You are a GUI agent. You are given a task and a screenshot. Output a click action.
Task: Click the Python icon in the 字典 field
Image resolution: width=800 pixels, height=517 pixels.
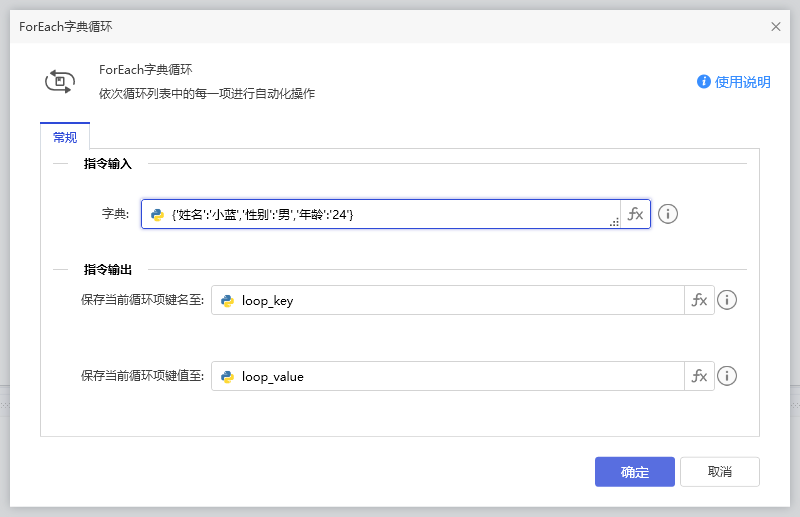click(x=157, y=214)
